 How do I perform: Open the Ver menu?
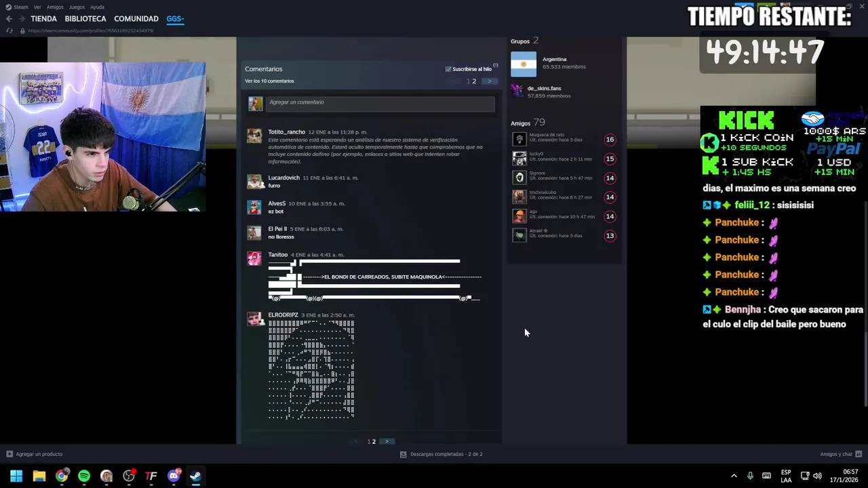pyautogui.click(x=37, y=7)
